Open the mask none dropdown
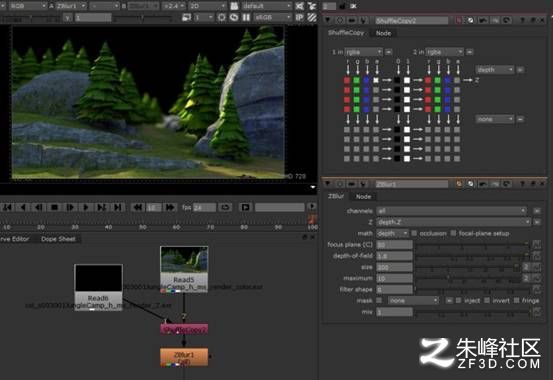The image size is (553, 380). coord(413,300)
